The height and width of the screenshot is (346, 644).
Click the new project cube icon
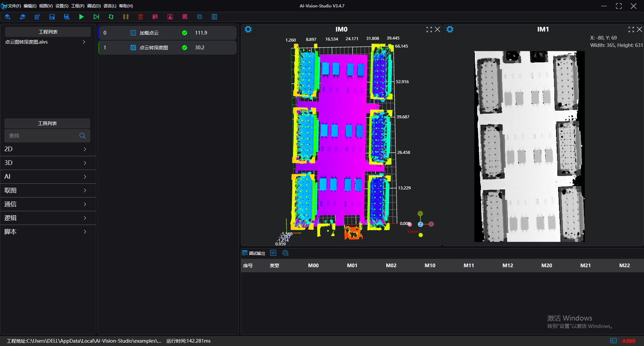click(x=8, y=17)
